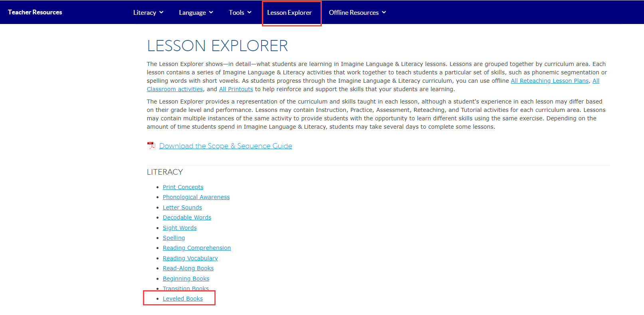Viewport: 644px width, 315px height.
Task: Select the Letter Sounds link
Action: click(x=182, y=207)
